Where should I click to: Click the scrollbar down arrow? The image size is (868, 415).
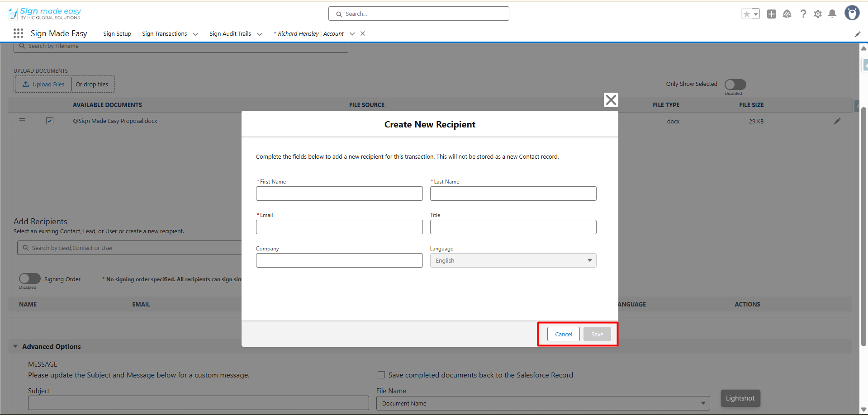point(863,410)
